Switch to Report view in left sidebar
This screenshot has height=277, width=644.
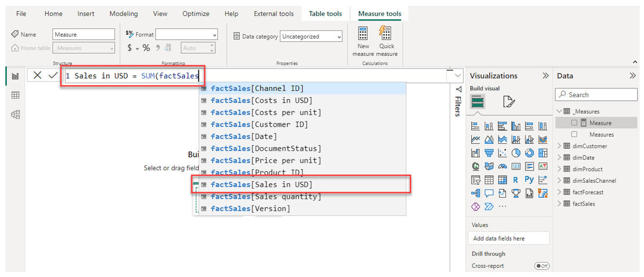pyautogui.click(x=15, y=76)
